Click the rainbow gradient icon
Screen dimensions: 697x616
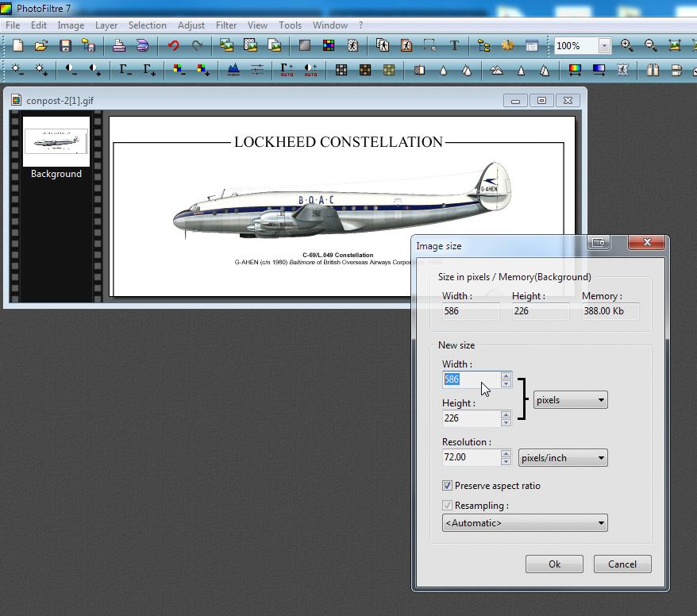click(576, 70)
